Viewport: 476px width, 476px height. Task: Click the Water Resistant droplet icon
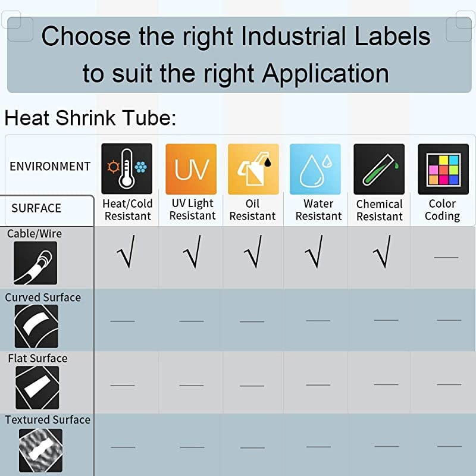click(315, 169)
